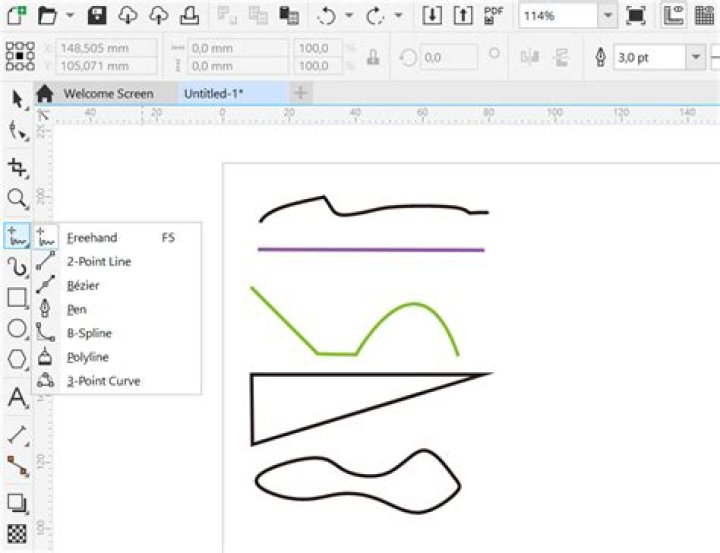
Task: Click the Import icon
Action: pyautogui.click(x=432, y=15)
